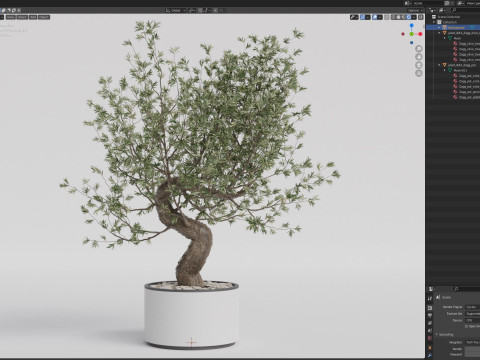Switch to rendered viewport shading
Image resolution: width=480 pixels, height=360 pixels.
pos(409,17)
